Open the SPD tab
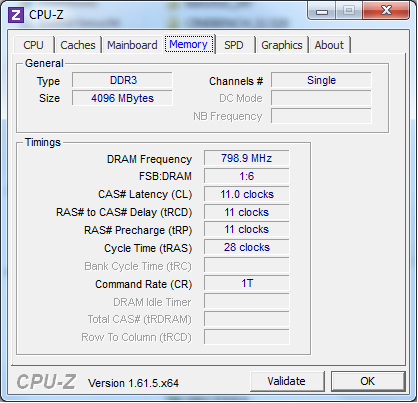The height and width of the screenshot is (403, 418). pyautogui.click(x=234, y=45)
